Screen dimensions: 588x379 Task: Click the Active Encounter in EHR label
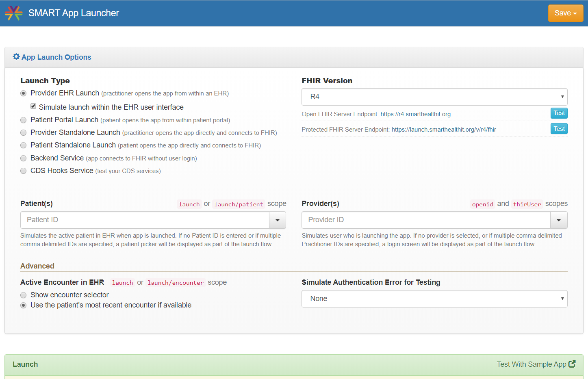click(x=62, y=282)
